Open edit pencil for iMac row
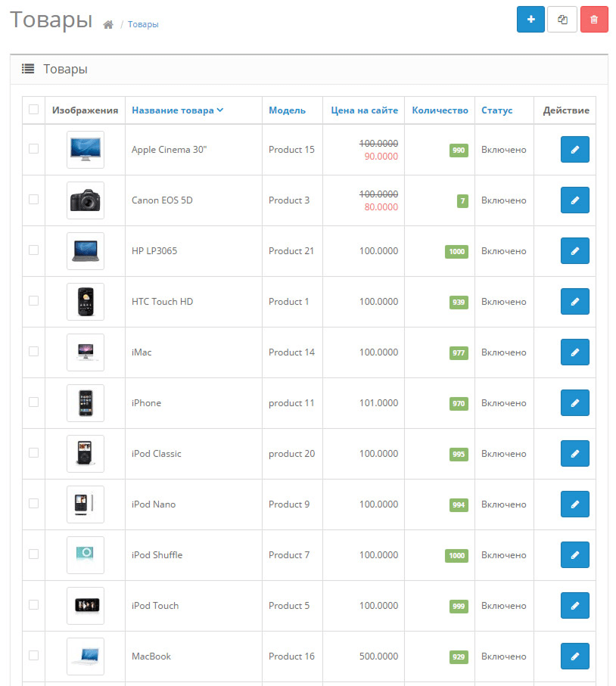616x686 pixels. [x=575, y=352]
